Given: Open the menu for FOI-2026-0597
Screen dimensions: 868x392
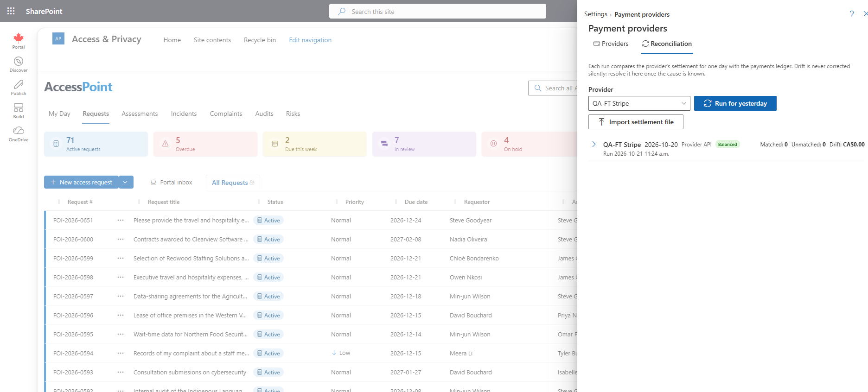Looking at the screenshot, I should point(121,296).
